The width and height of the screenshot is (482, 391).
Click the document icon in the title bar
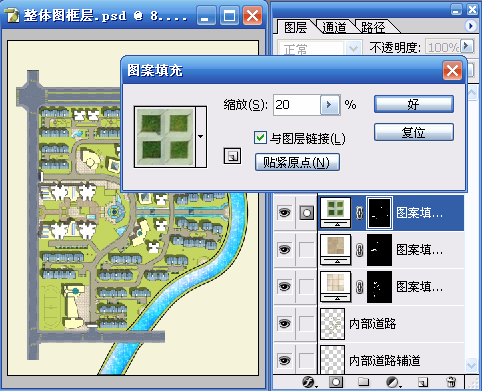[12, 15]
